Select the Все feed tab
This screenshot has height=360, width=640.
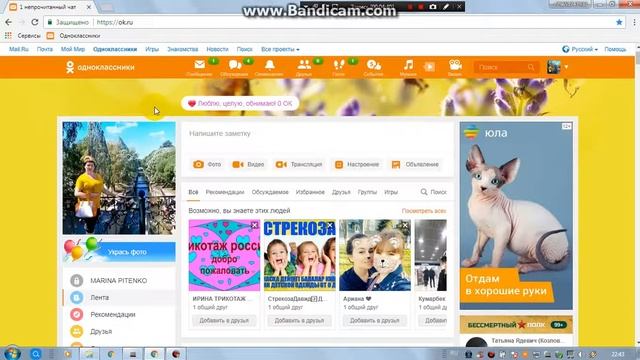click(193, 192)
